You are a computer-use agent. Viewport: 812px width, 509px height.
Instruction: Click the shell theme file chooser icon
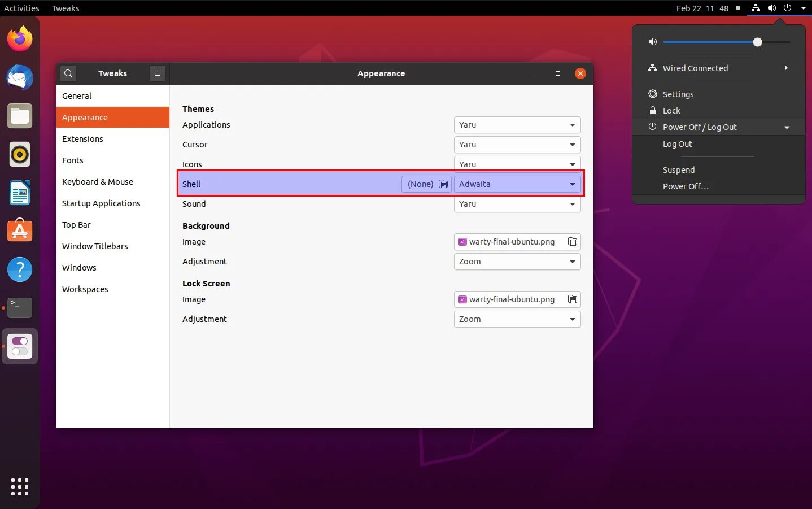pyautogui.click(x=443, y=184)
